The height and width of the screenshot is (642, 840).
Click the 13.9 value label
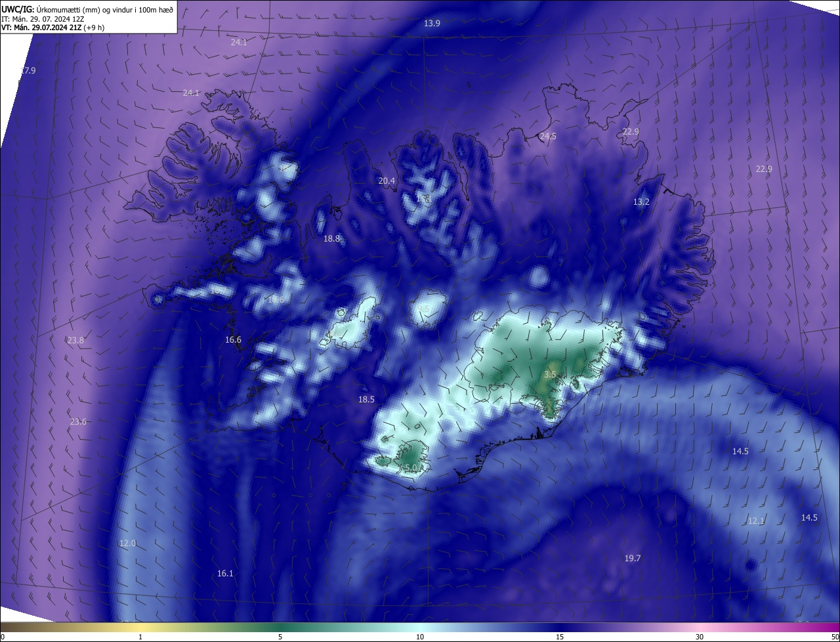[x=432, y=23]
